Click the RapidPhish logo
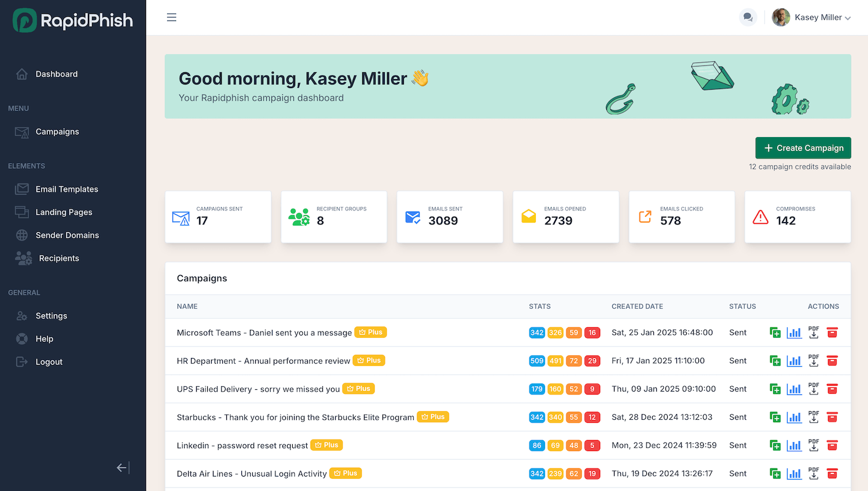This screenshot has width=868, height=491. click(73, 21)
